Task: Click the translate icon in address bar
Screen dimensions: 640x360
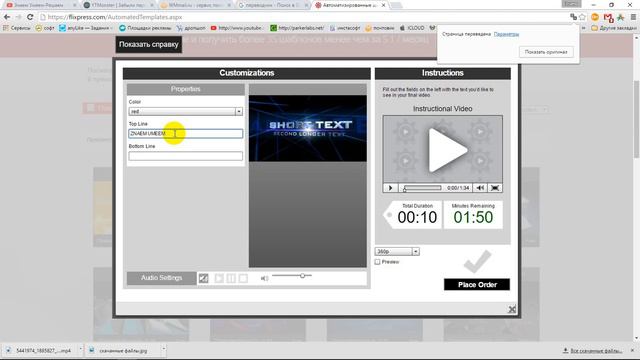Action: [573, 17]
